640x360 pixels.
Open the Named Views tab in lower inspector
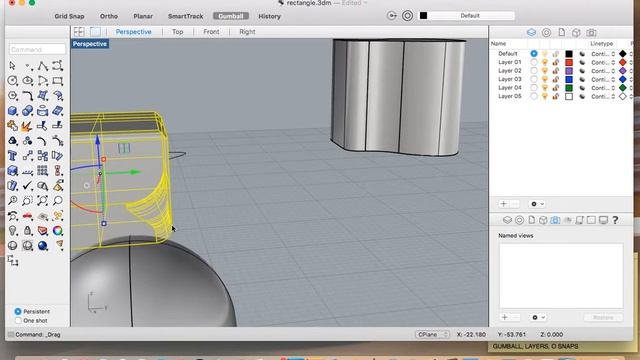pos(555,220)
